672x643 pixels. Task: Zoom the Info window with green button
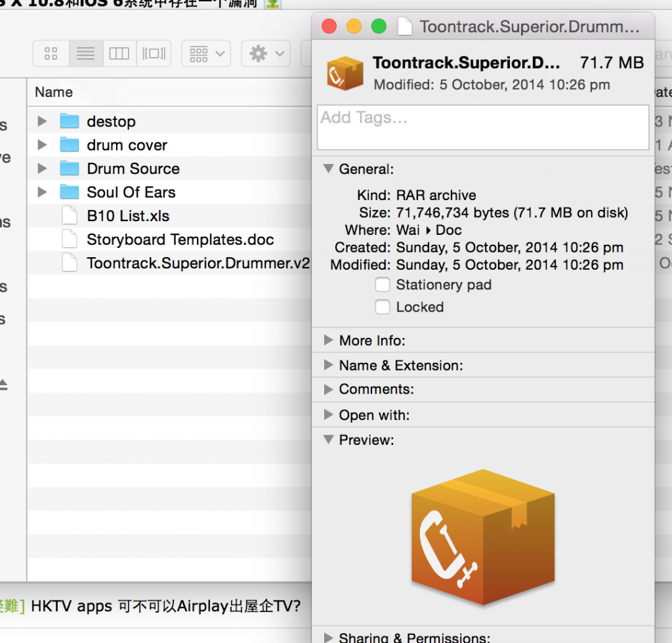tap(379, 26)
